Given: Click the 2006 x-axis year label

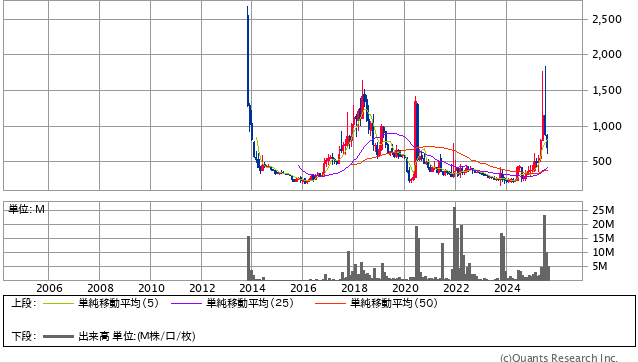Looking at the screenshot, I should 49,288.
